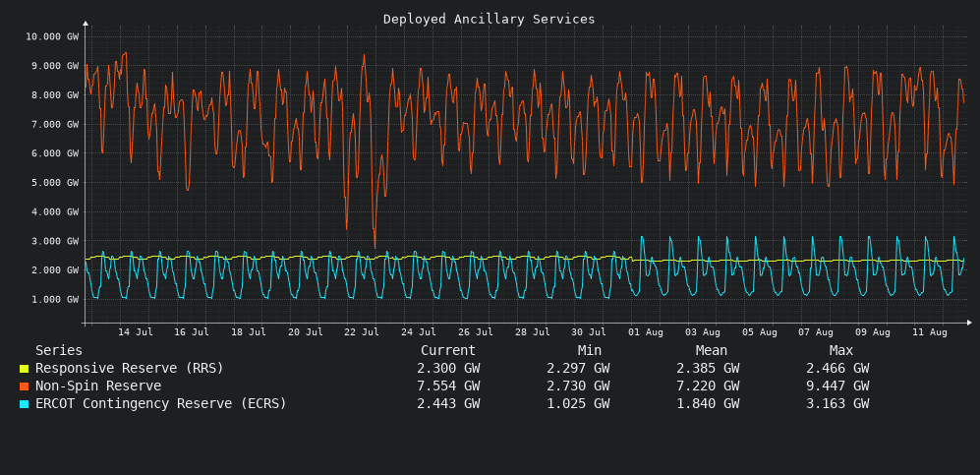This screenshot has width=980, height=475.
Task: Click the 2.000 GW y-axis label
Action: (x=55, y=270)
